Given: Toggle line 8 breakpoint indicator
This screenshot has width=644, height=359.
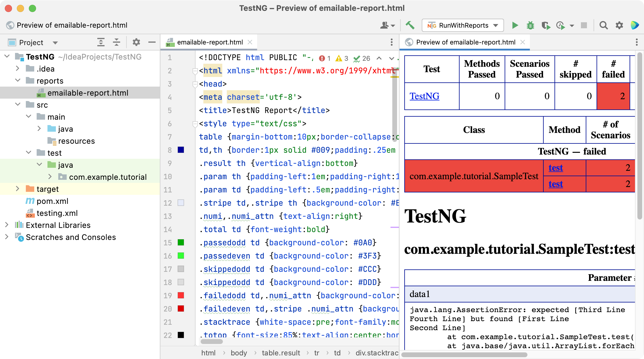Looking at the screenshot, I should click(181, 149).
